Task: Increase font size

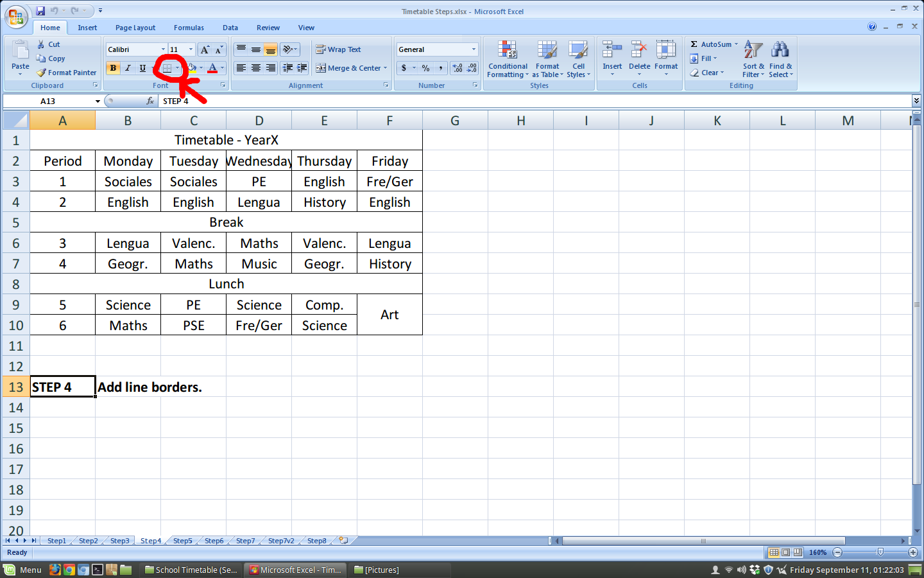Action: (205, 49)
